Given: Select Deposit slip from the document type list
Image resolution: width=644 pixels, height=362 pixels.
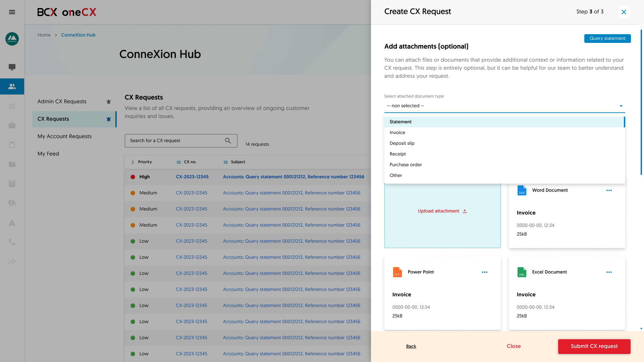Looking at the screenshot, I should click(x=402, y=143).
